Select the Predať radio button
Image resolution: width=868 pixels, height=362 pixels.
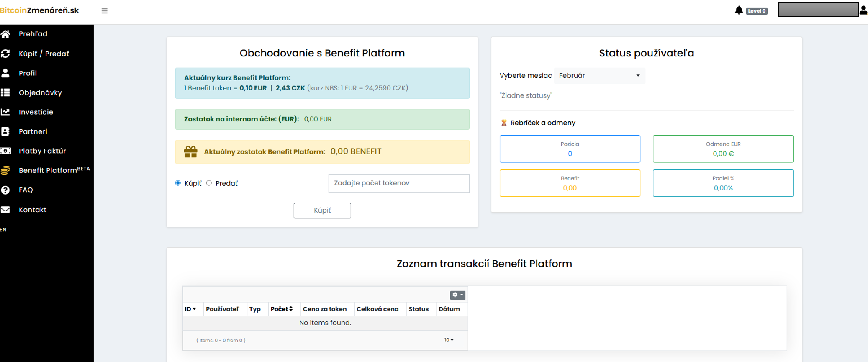[x=209, y=183]
